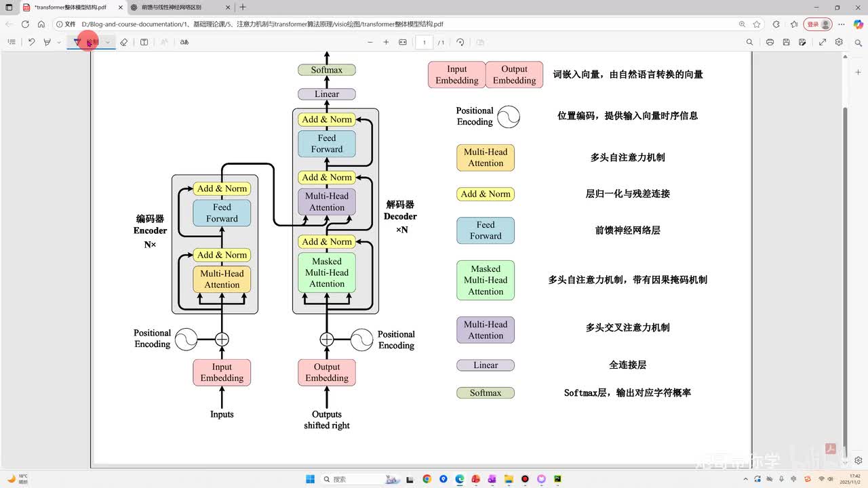
Task: Click the read aloud icon
Action: (x=163, y=42)
